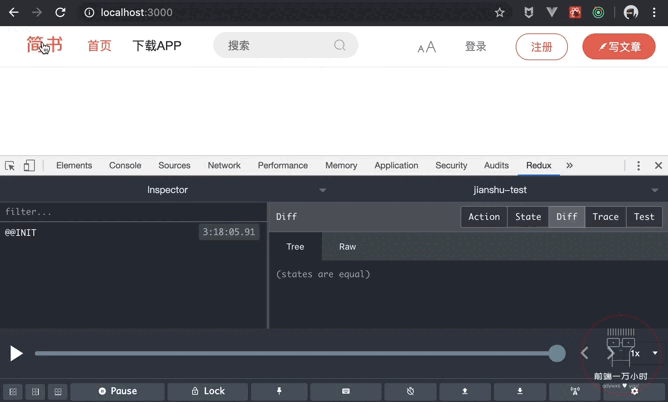Show the Trace view button
The width and height of the screenshot is (668, 402).
605,217
